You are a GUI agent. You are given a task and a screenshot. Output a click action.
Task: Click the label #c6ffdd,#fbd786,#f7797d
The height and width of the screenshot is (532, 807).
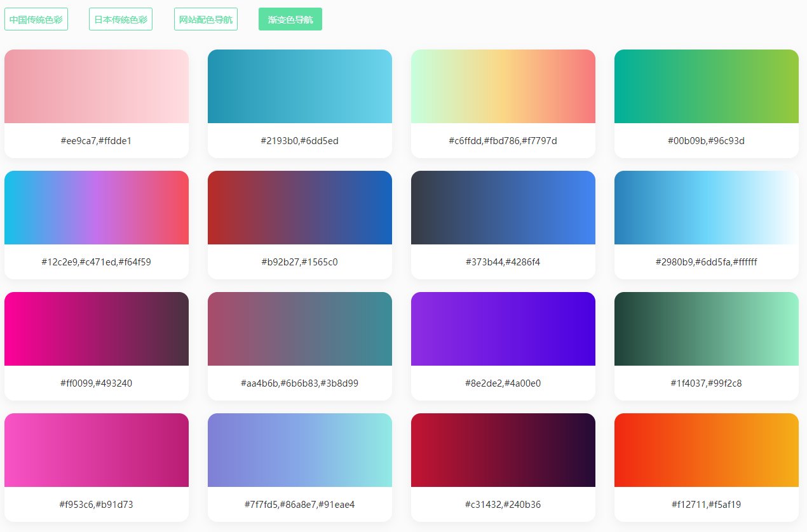[x=503, y=141]
